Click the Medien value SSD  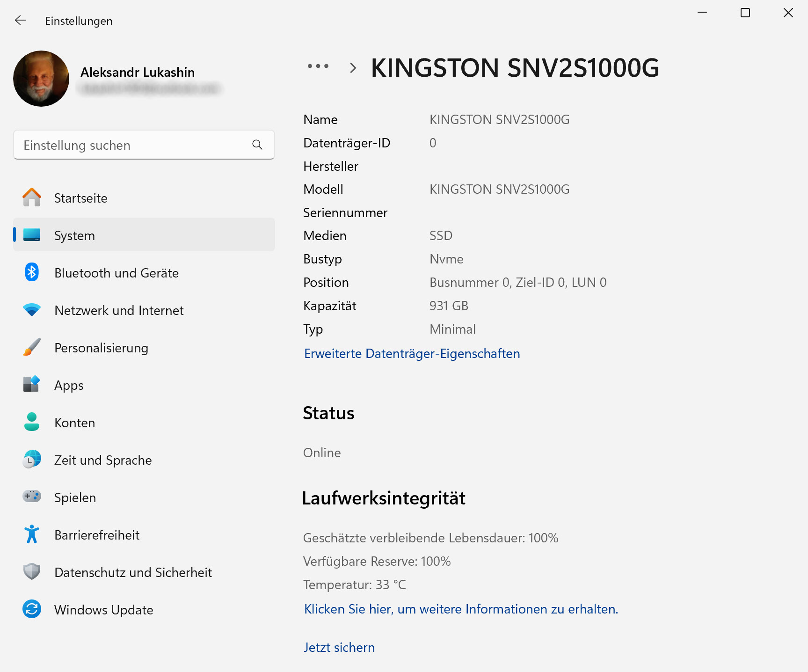pyautogui.click(x=441, y=235)
